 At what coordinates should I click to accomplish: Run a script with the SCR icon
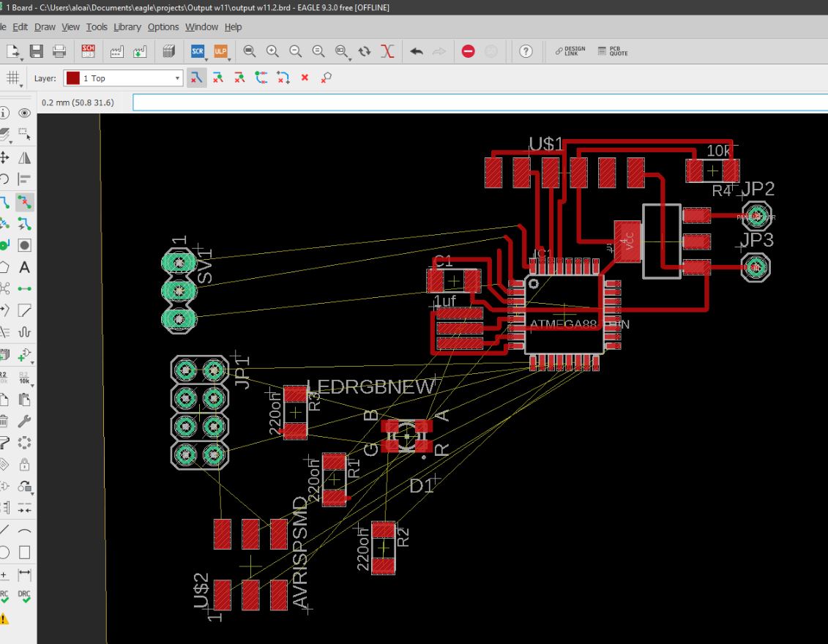197,51
